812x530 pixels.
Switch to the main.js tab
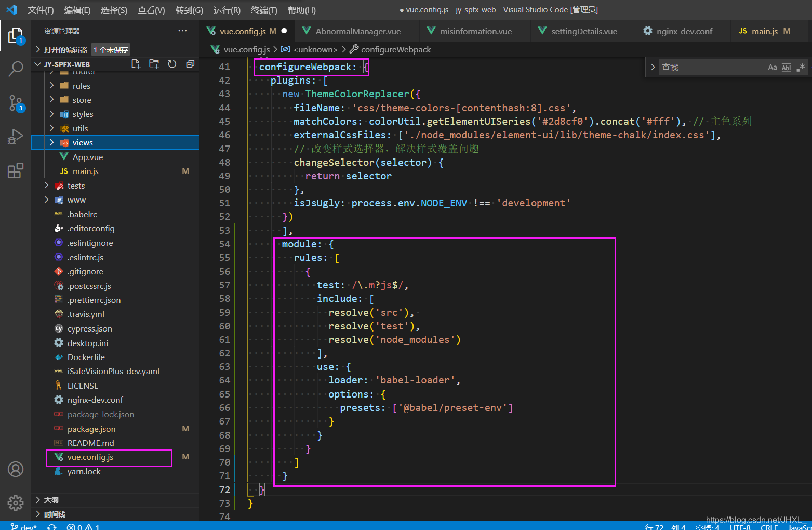[x=765, y=31]
